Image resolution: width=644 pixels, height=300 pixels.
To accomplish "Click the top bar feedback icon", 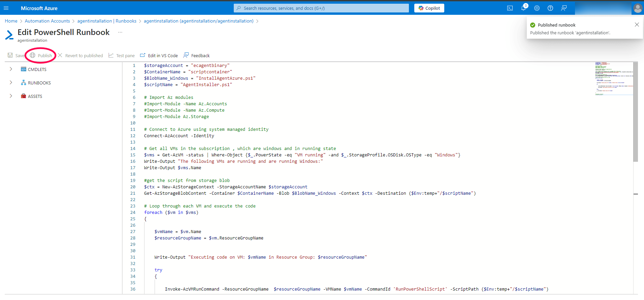I will tap(564, 8).
